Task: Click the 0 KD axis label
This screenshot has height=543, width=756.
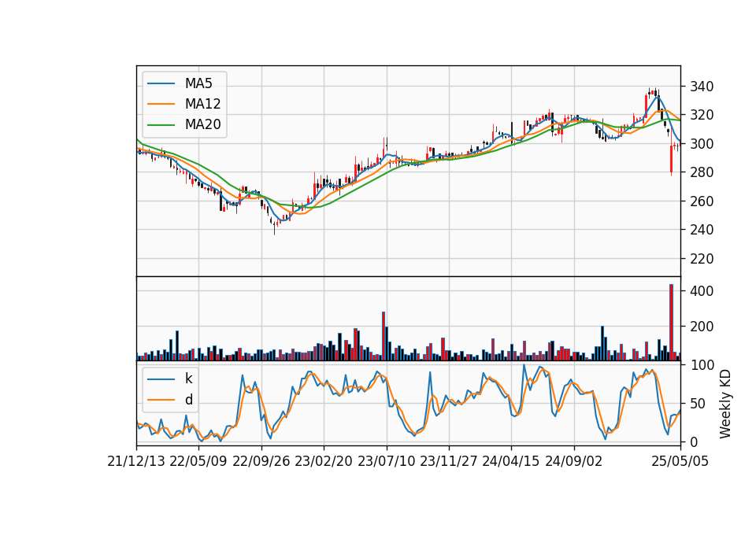Action: [x=693, y=441]
